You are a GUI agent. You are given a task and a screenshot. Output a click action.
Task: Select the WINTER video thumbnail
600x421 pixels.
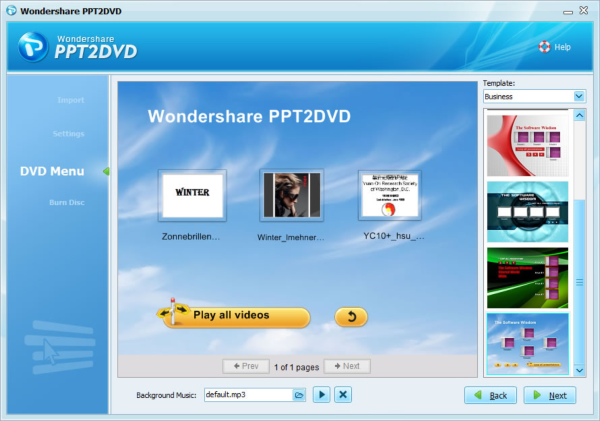(192, 196)
